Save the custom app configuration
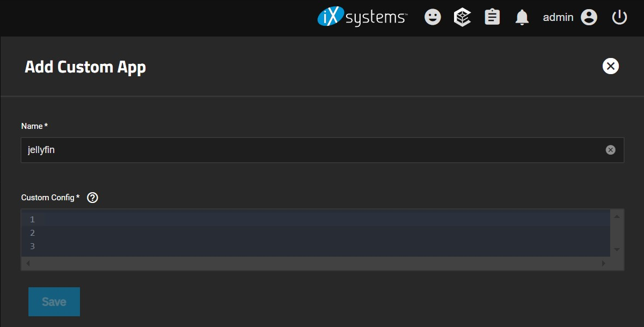The image size is (644, 327). (54, 301)
